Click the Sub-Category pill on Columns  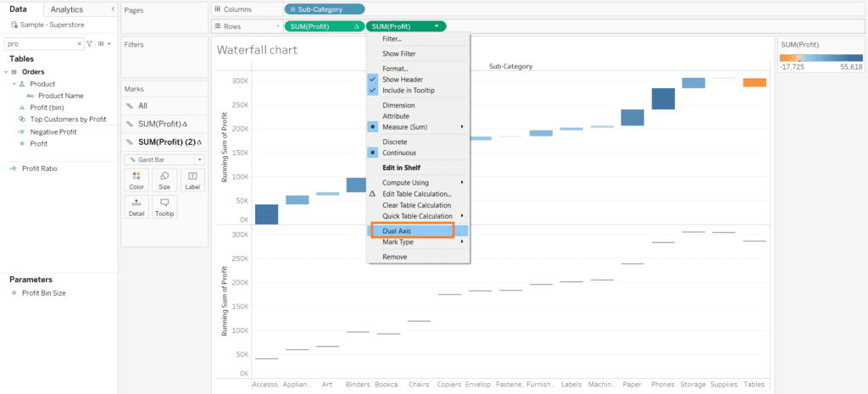(325, 9)
